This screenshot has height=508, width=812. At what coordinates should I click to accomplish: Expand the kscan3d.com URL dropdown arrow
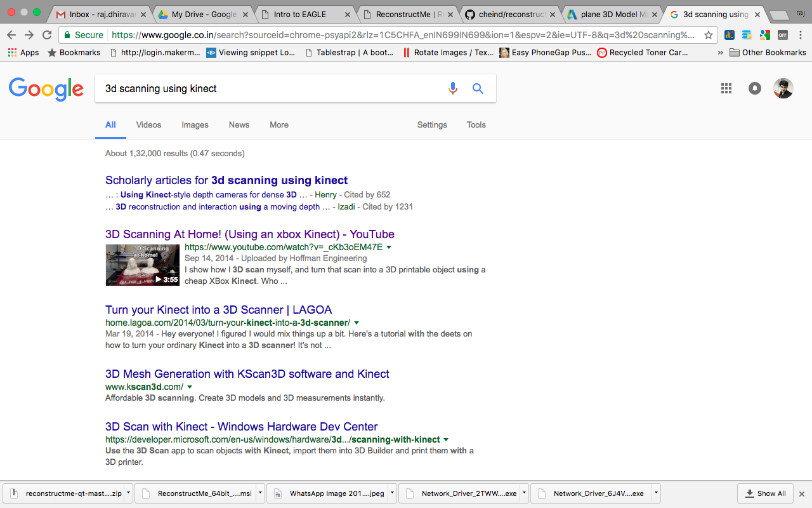pos(190,387)
